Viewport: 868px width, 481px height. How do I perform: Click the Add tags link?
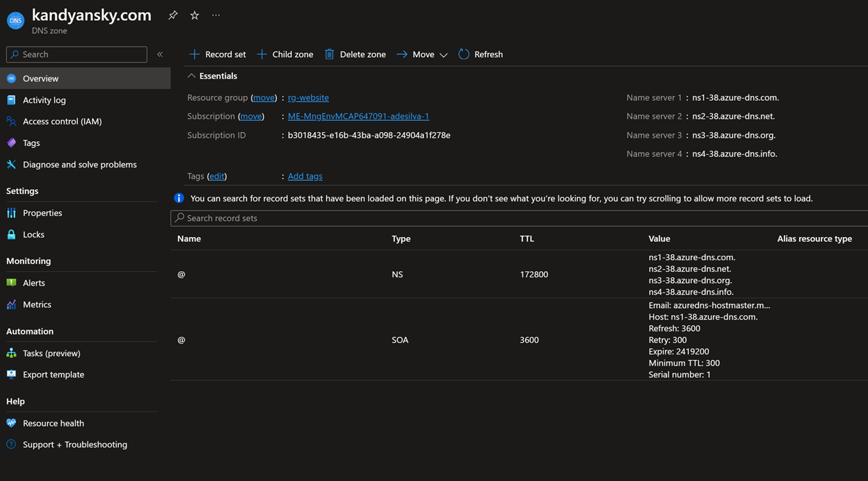(x=305, y=176)
